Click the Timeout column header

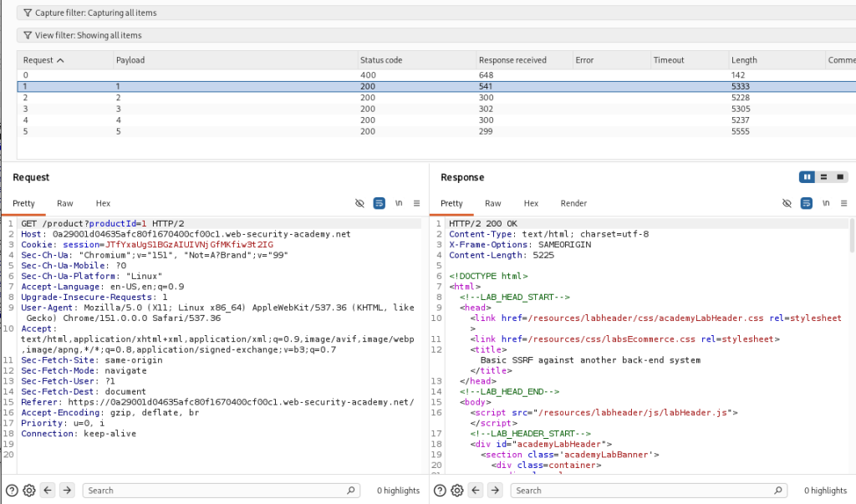pos(690,60)
